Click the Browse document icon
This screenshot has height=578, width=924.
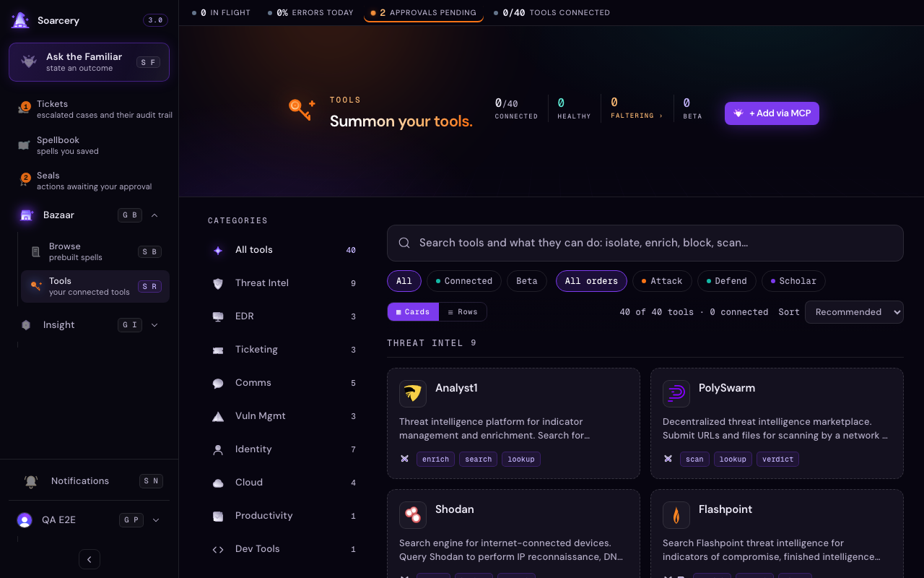[x=36, y=251]
